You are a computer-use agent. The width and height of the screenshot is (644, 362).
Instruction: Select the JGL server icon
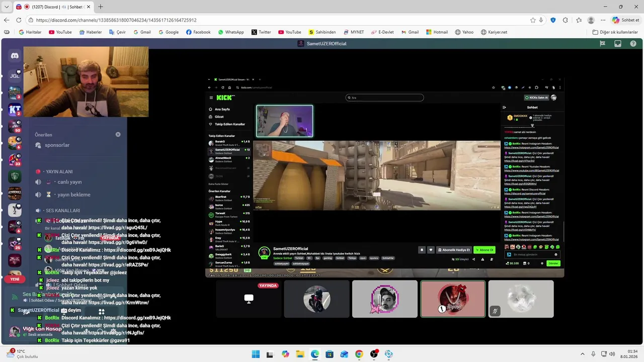pyautogui.click(x=15, y=76)
